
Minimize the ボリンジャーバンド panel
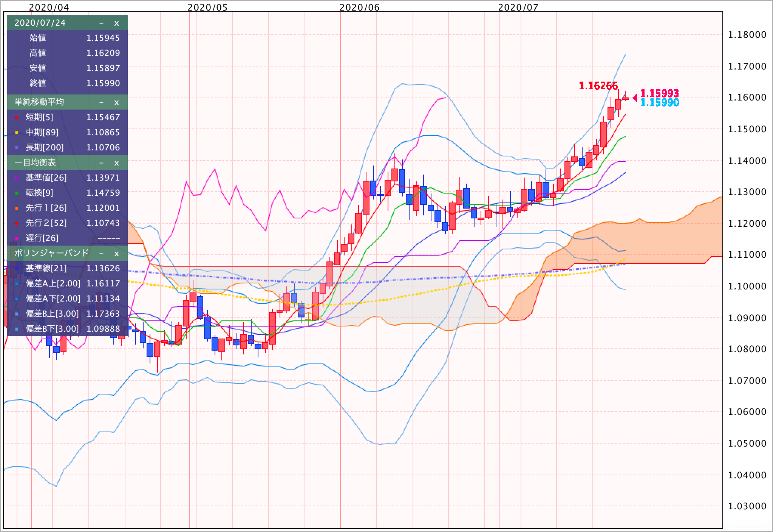pos(101,253)
